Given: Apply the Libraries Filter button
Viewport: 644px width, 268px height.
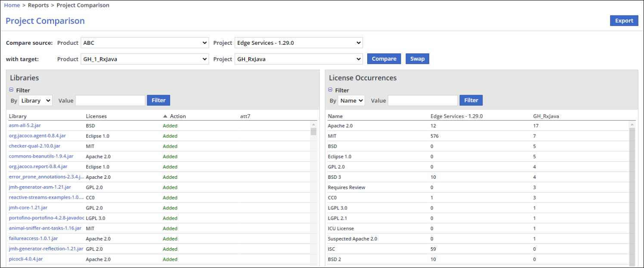Looking at the screenshot, I should (158, 100).
